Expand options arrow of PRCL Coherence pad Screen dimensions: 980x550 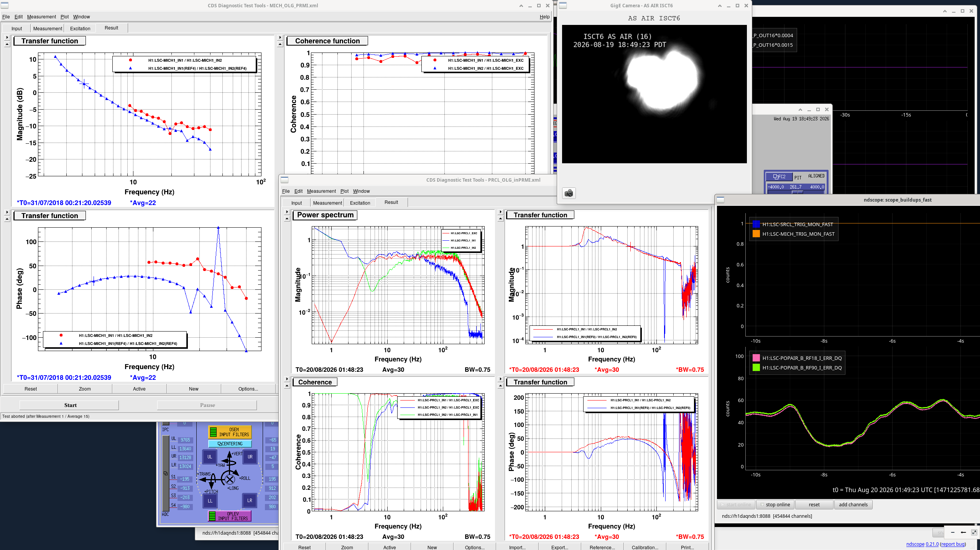click(x=287, y=379)
